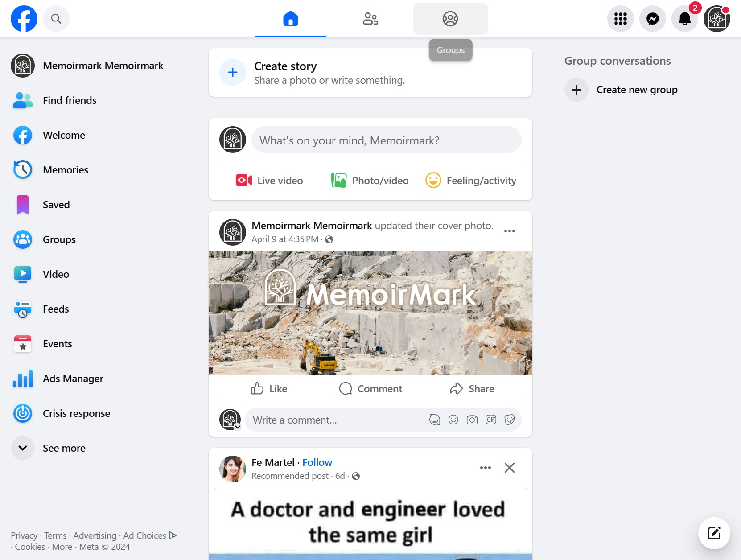Like the cover photo post
Screen dimensions: 741x560
[x=269, y=389]
